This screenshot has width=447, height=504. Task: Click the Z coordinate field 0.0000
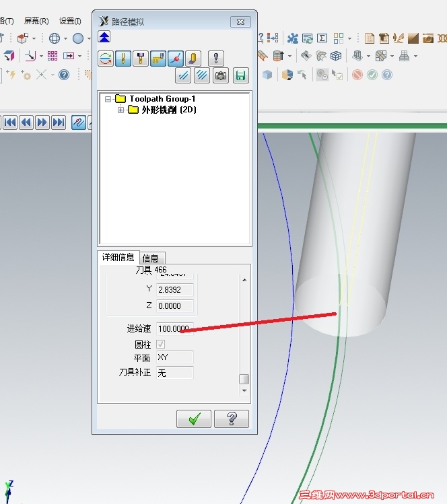pos(174,305)
